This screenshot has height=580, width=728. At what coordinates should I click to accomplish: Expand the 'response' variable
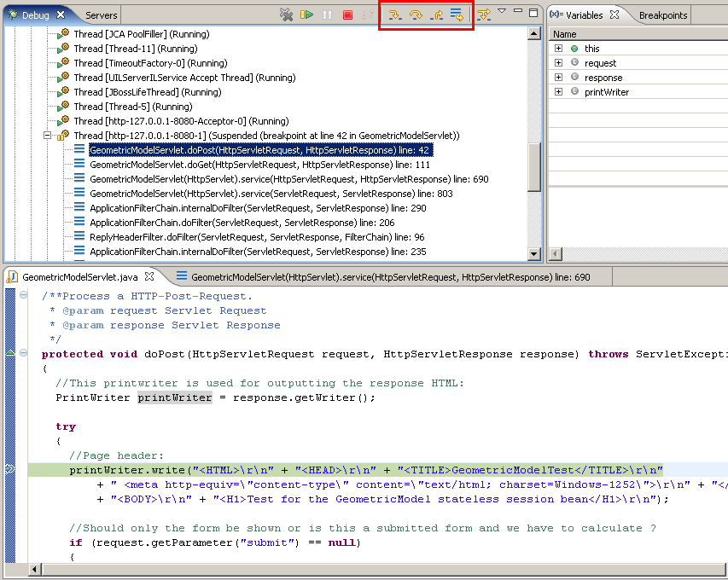pos(558,77)
